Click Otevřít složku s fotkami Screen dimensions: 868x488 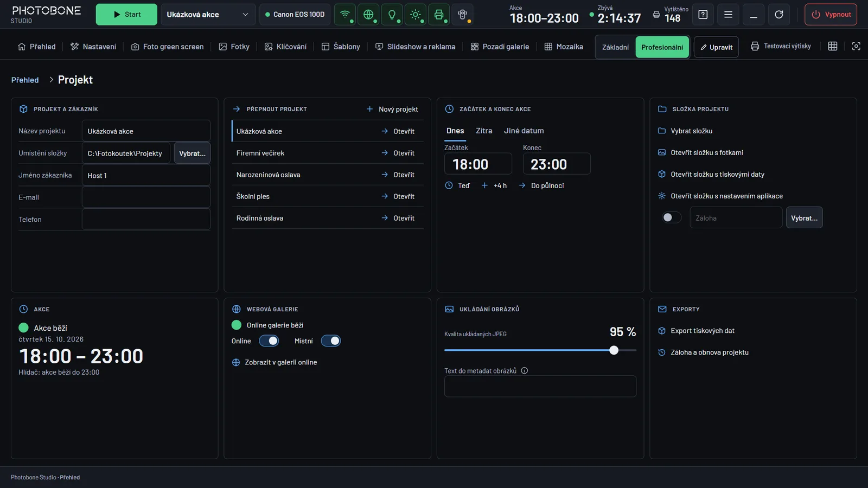point(700,152)
